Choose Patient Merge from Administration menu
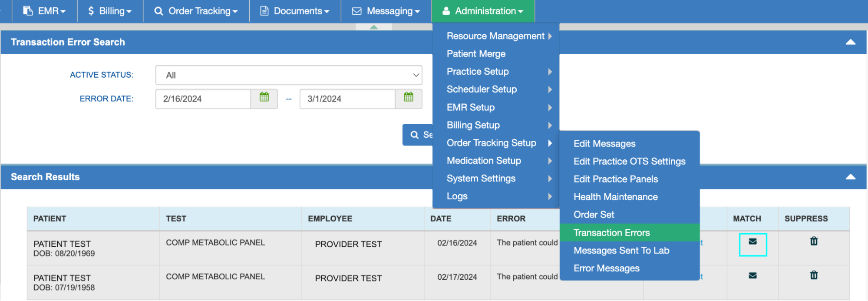This screenshot has height=301, width=868. tap(476, 54)
